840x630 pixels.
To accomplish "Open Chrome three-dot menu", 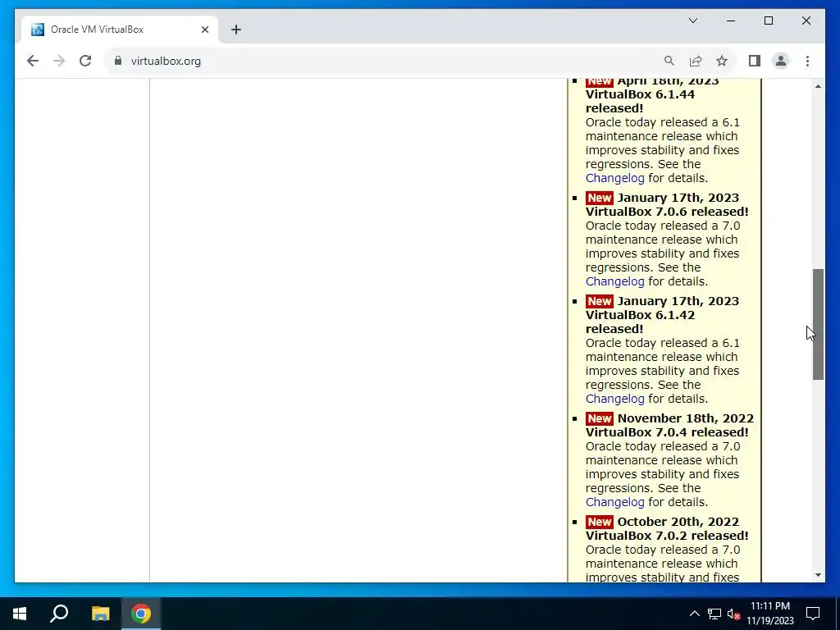I will [807, 61].
